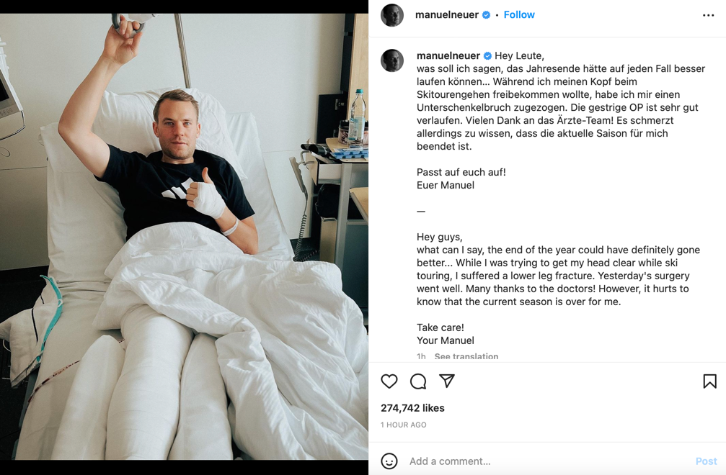This screenshot has width=726, height=475.
Task: Click See translation link
Action: coord(466,356)
